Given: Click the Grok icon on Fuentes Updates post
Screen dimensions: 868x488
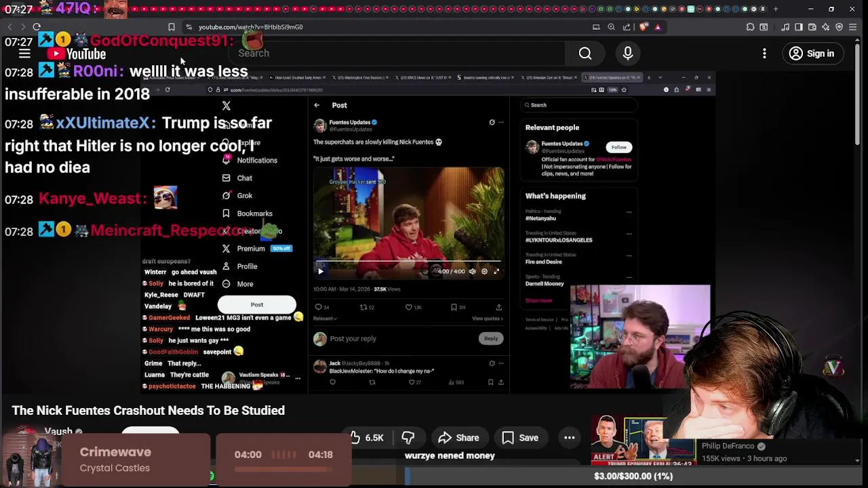Looking at the screenshot, I should [492, 123].
